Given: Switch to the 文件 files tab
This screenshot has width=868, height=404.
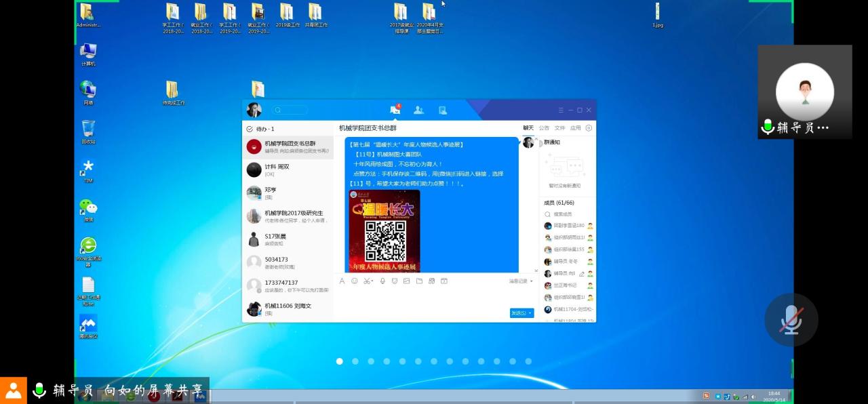Looking at the screenshot, I should click(x=559, y=127).
